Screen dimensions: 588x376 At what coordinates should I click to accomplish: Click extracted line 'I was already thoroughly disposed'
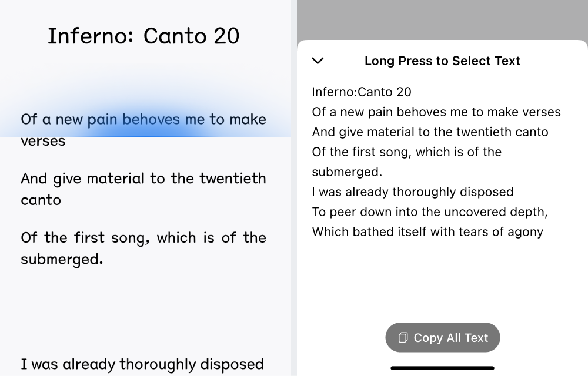point(413,192)
